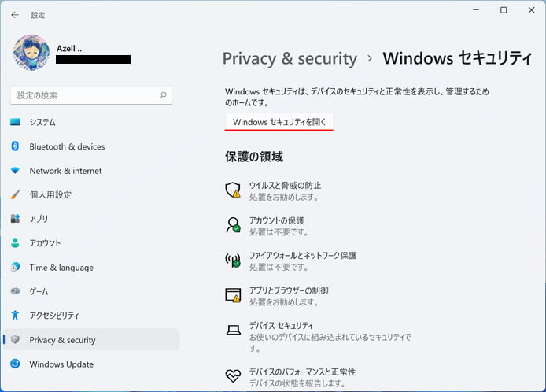546x392 pixels.
Task: Click the back arrow icon
Action: pyautogui.click(x=15, y=15)
